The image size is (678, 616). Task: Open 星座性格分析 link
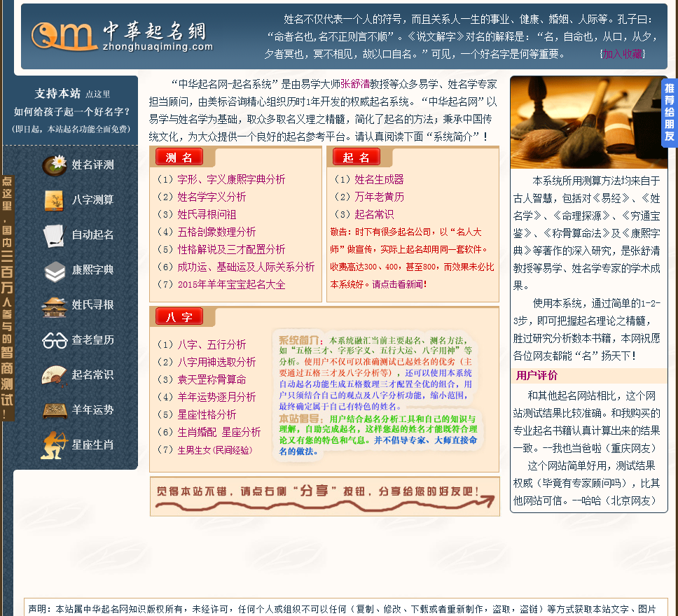207,414
